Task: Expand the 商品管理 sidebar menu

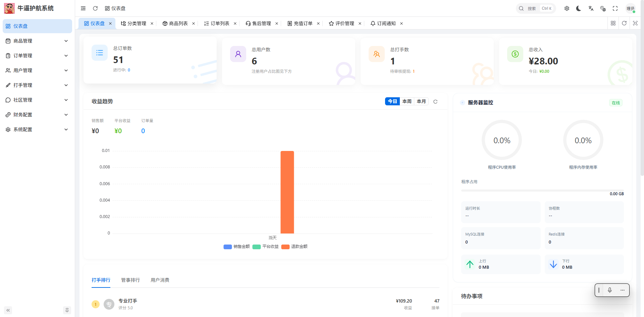Action: [37, 41]
